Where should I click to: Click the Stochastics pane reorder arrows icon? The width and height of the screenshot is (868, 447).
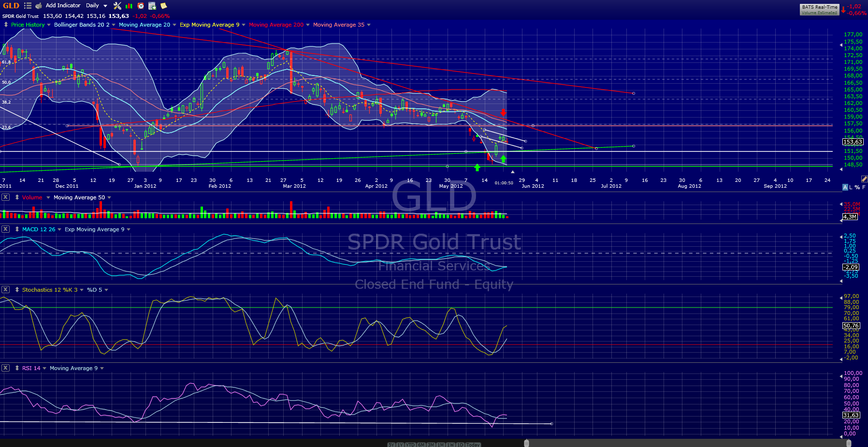pos(17,290)
